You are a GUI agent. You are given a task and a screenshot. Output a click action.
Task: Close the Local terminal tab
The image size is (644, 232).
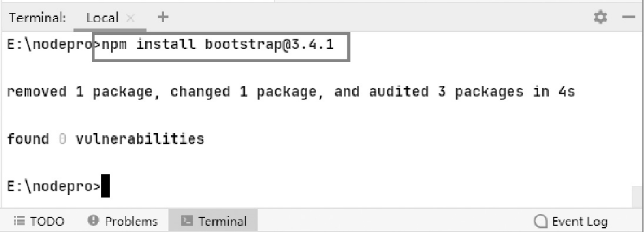(x=130, y=18)
